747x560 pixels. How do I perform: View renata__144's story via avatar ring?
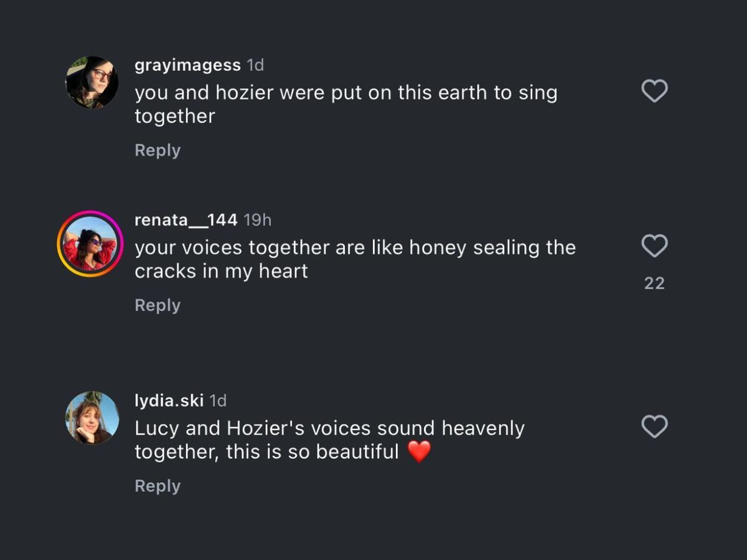[90, 243]
